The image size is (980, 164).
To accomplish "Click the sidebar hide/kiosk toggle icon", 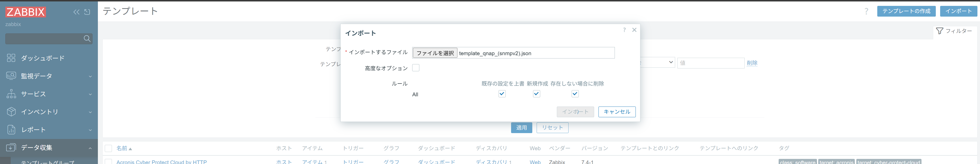I will tap(87, 12).
